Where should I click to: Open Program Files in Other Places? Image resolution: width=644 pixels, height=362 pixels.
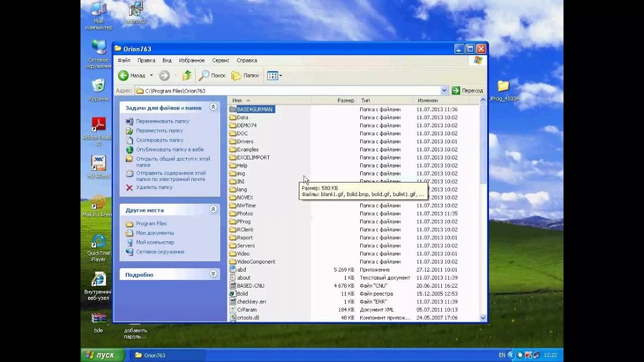tap(151, 224)
